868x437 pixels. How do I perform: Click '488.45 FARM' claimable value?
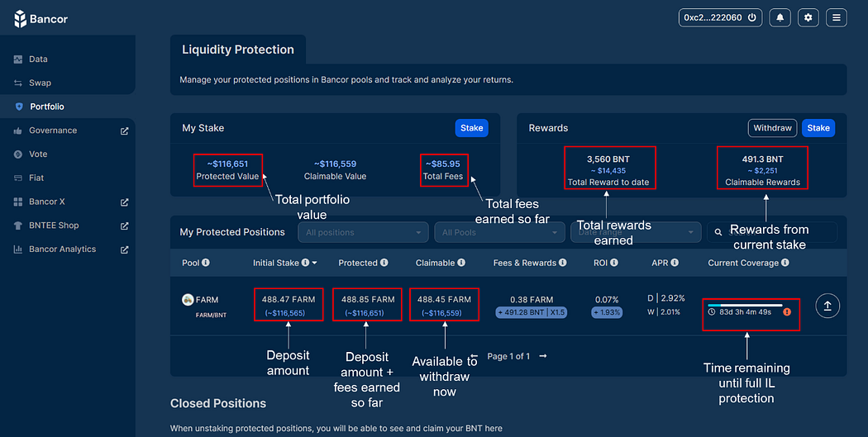pos(444,299)
